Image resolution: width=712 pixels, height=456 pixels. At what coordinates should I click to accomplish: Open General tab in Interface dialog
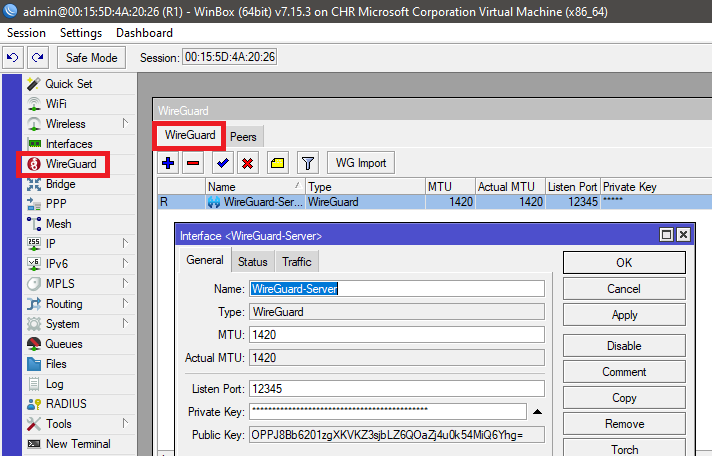(x=205, y=260)
